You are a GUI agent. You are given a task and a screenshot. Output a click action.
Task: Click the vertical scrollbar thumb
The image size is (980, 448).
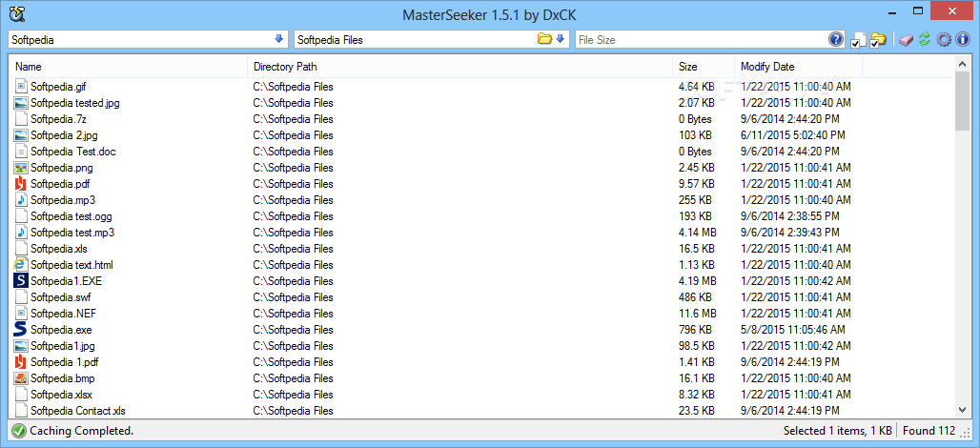[962, 100]
